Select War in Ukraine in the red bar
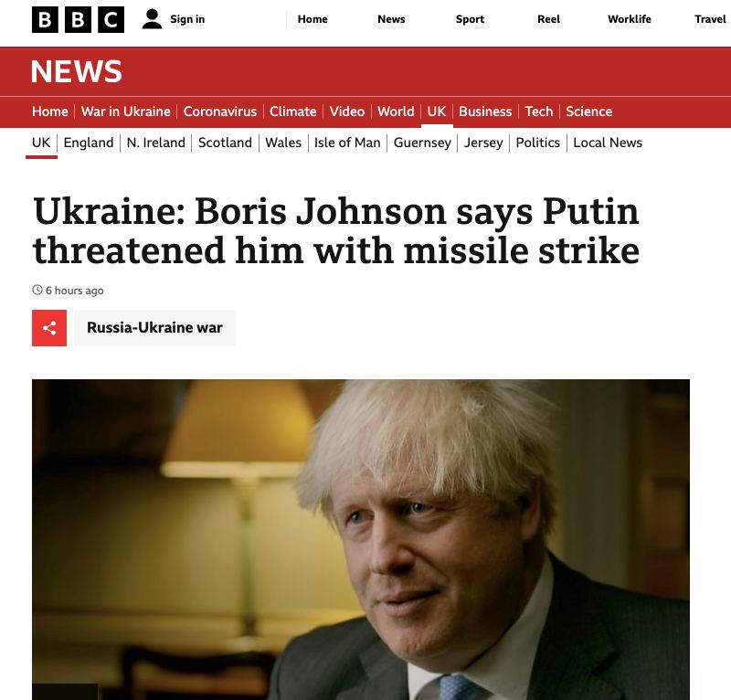This screenshot has width=731, height=700. point(126,111)
